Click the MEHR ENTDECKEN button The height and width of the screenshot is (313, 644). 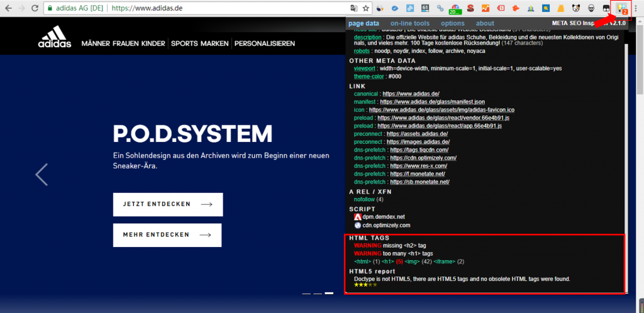[167, 234]
